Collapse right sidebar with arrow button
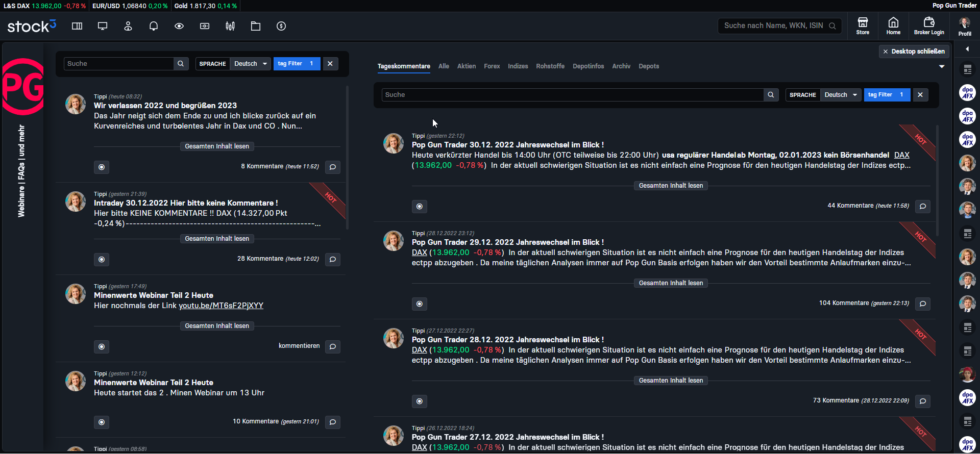980x454 pixels. click(967, 49)
